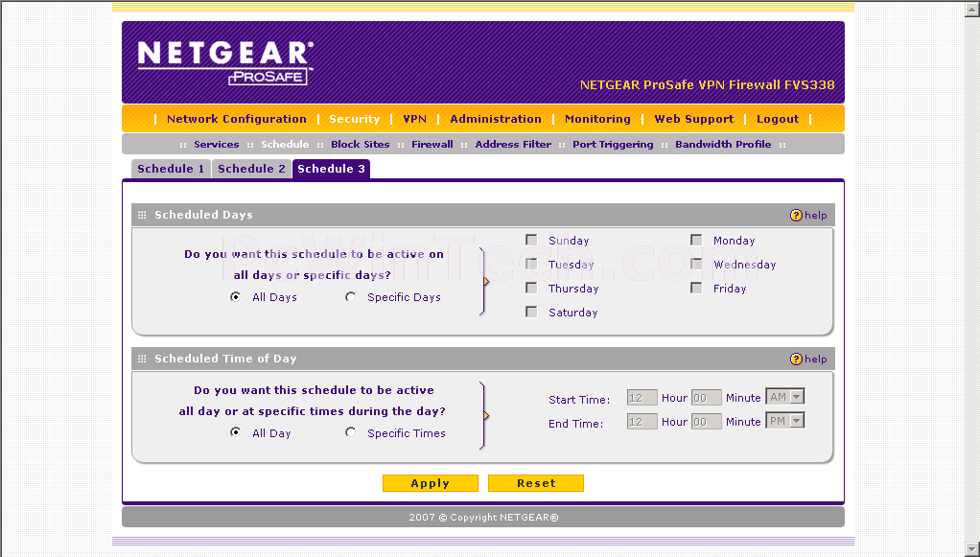Open the Web Support menu
The width and height of the screenshot is (980, 557).
point(693,119)
